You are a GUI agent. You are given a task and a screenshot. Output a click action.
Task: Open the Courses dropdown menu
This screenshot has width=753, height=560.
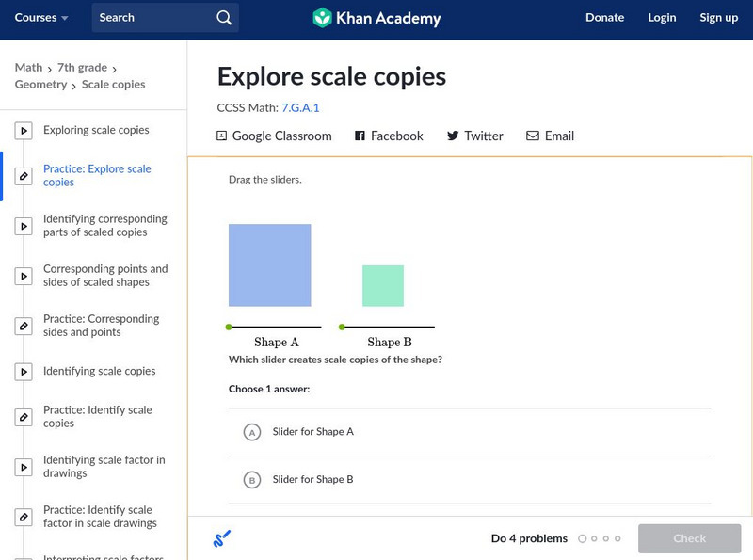tap(41, 17)
